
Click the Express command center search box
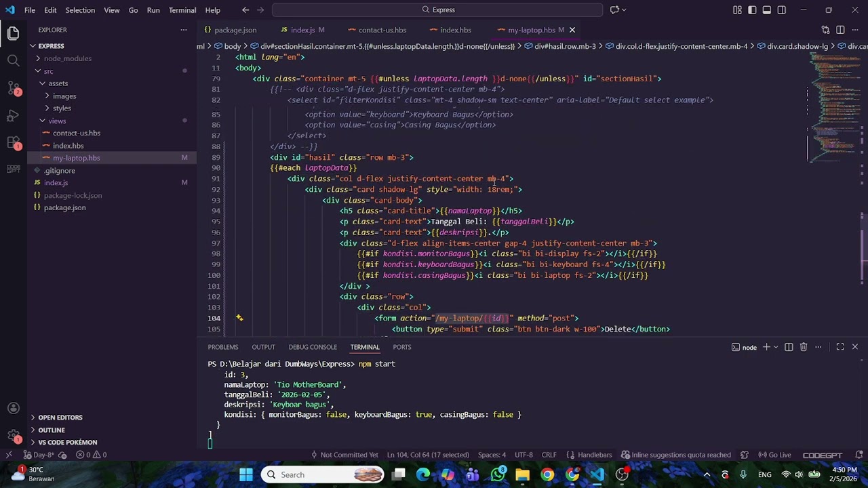point(437,10)
